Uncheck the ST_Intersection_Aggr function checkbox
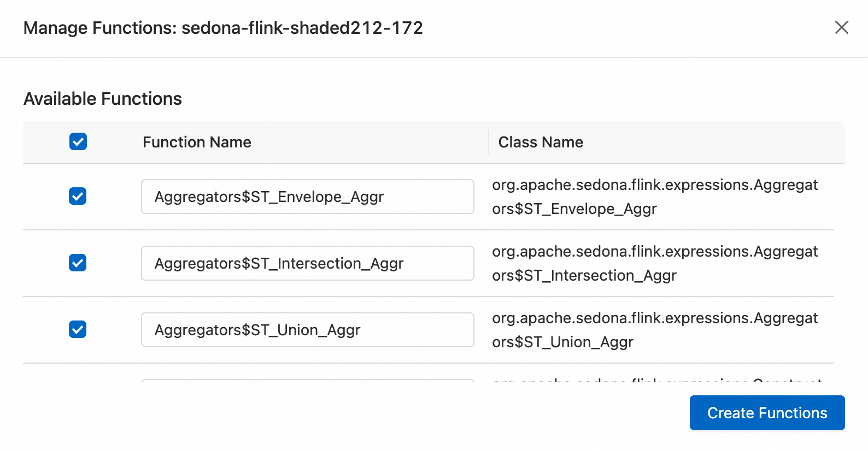This screenshot has height=451, width=868. pos(78,263)
